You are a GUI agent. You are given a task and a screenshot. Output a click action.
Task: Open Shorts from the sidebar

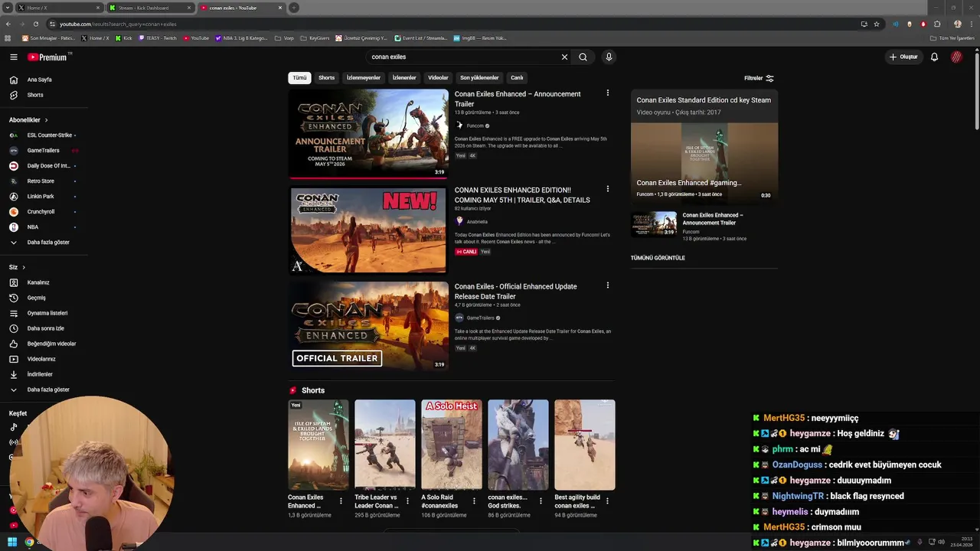coord(35,95)
